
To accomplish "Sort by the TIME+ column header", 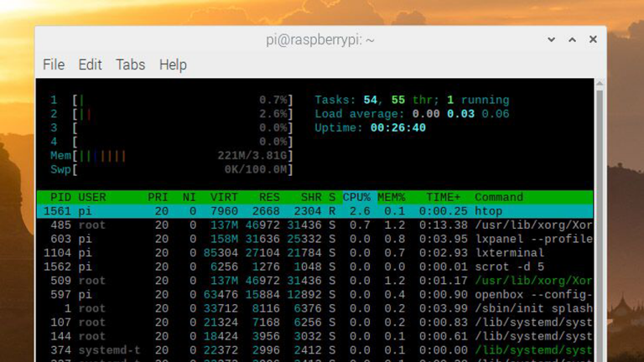I will [443, 198].
